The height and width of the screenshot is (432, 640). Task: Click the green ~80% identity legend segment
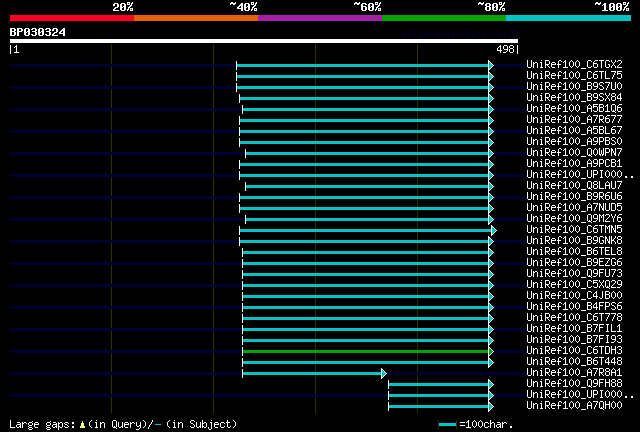(x=444, y=18)
